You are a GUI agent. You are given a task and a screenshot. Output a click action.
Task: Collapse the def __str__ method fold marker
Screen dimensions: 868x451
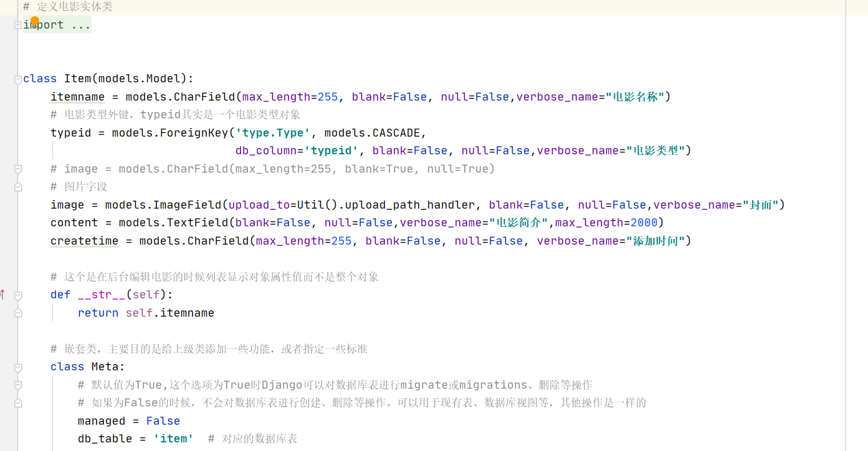(x=18, y=296)
